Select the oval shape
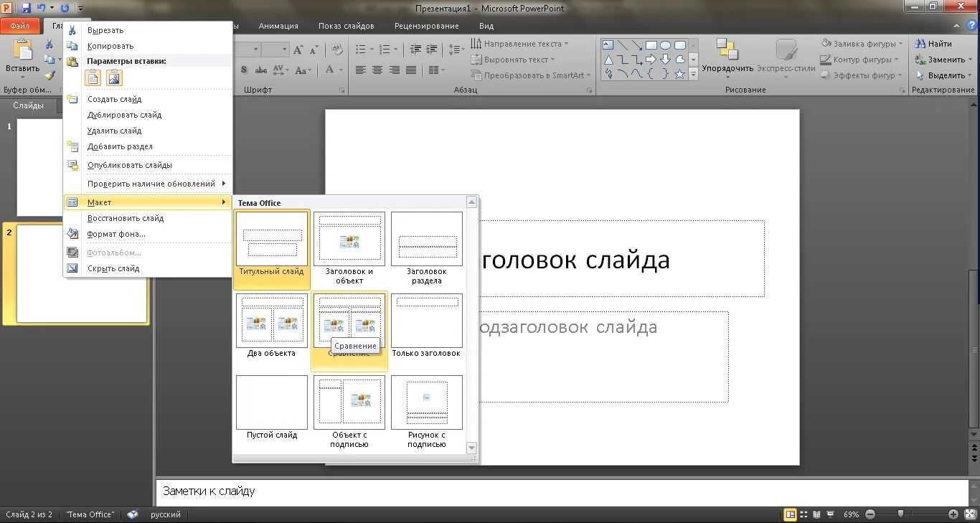980x523 pixels. (x=665, y=44)
